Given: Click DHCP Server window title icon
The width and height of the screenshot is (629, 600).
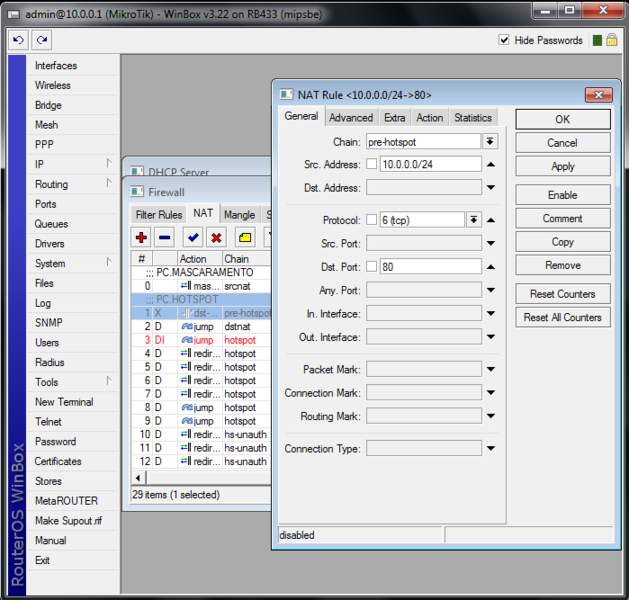Looking at the screenshot, I should click(x=137, y=172).
